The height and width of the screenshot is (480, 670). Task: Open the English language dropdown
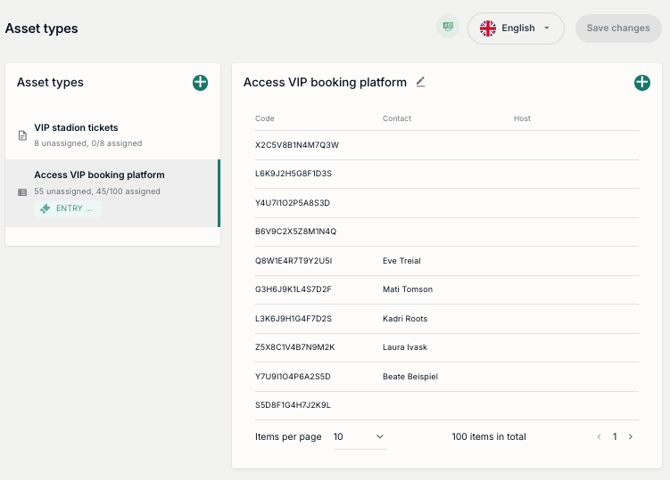tap(516, 28)
